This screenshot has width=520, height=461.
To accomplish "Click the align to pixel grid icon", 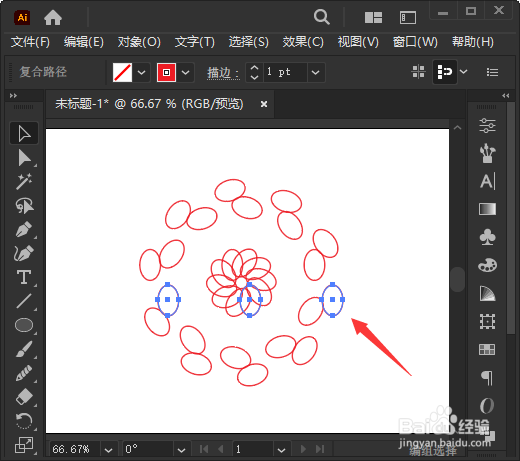I will pyautogui.click(x=418, y=72).
